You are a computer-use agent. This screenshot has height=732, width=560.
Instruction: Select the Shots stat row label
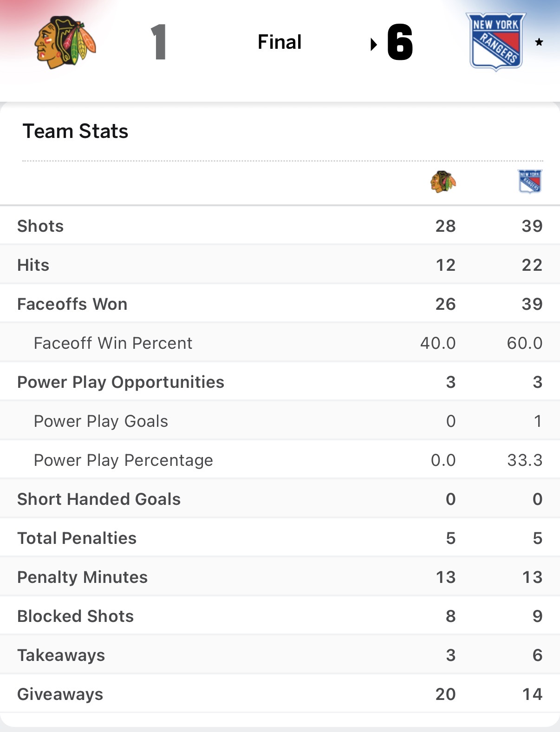40,226
